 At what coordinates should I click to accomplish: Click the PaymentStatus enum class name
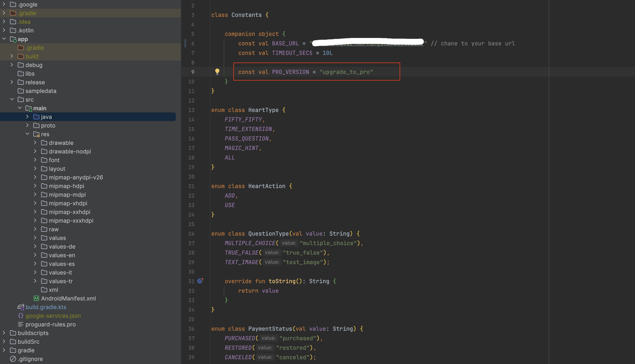tap(270, 329)
